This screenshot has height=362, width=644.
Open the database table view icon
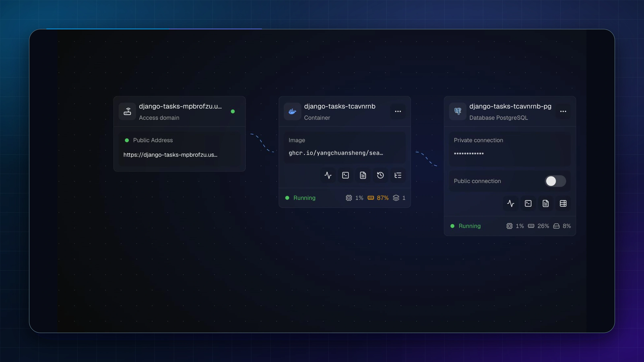point(563,204)
